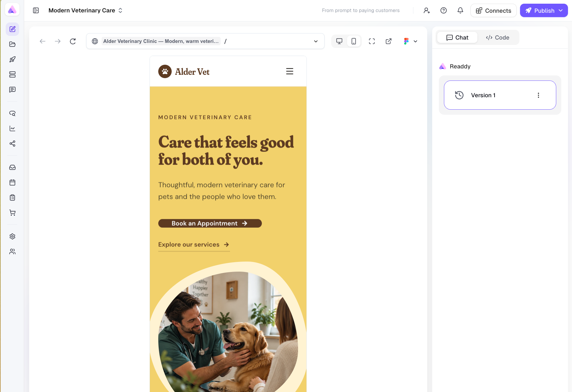Open Version 1 three-dot options menu
The height and width of the screenshot is (392, 572).
[x=538, y=95]
